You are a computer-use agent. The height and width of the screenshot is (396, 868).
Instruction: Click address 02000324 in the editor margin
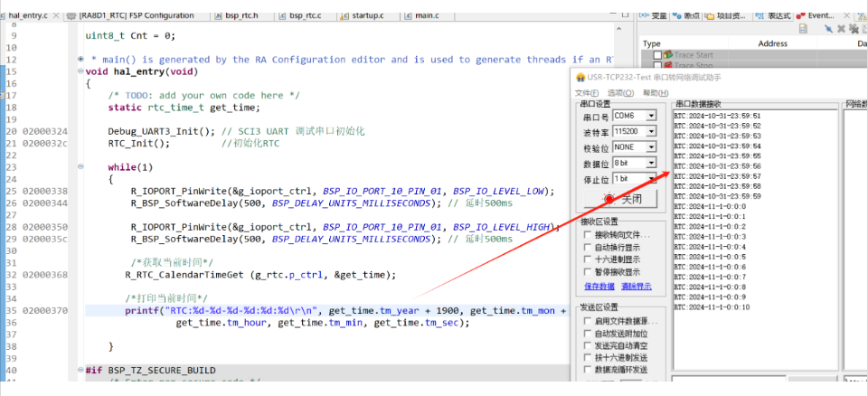(45, 131)
